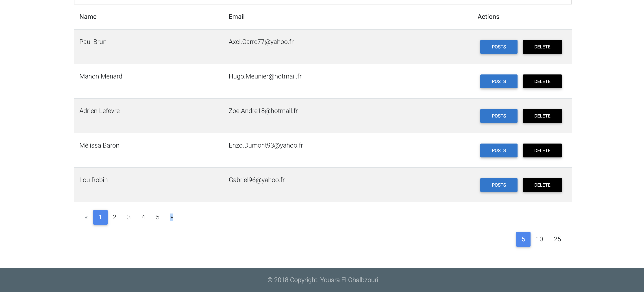Delete the user Paul Brun
The image size is (644, 292).
tap(542, 47)
